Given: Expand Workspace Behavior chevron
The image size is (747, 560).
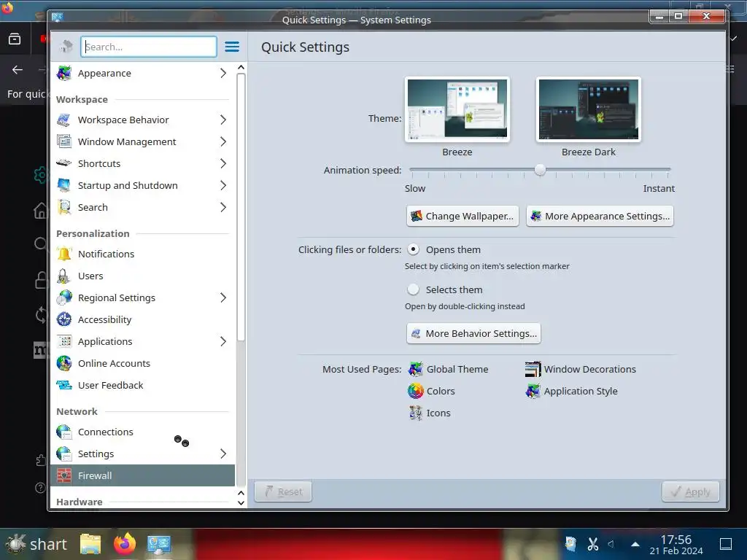Looking at the screenshot, I should point(223,120).
